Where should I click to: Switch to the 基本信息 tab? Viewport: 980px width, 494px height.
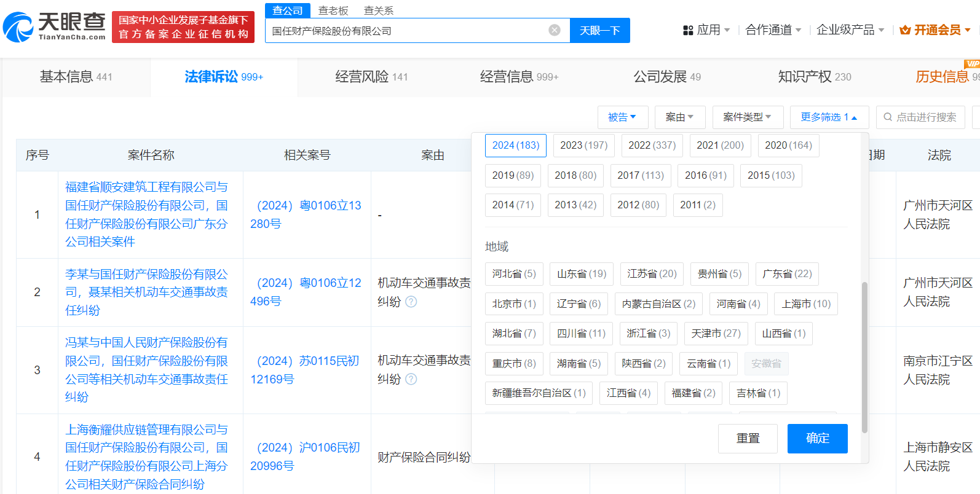(x=76, y=77)
